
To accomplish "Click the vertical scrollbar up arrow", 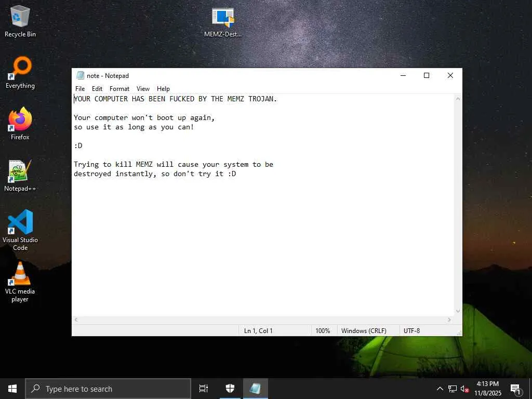I will tap(458, 99).
